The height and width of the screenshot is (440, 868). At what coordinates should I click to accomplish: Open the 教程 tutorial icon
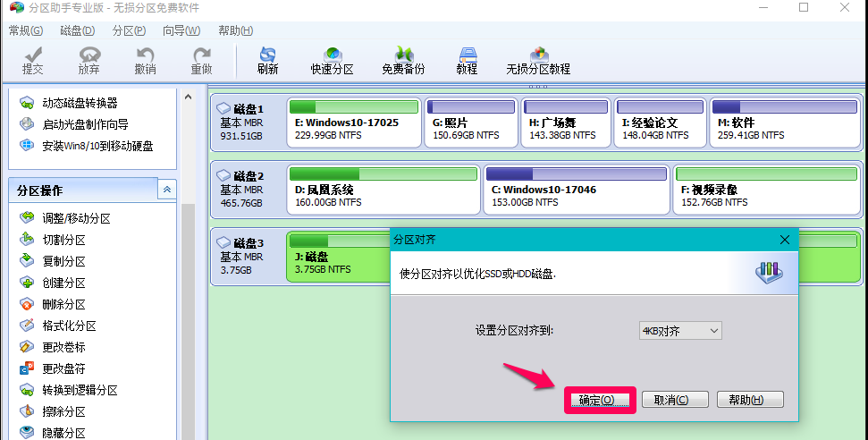(467, 60)
